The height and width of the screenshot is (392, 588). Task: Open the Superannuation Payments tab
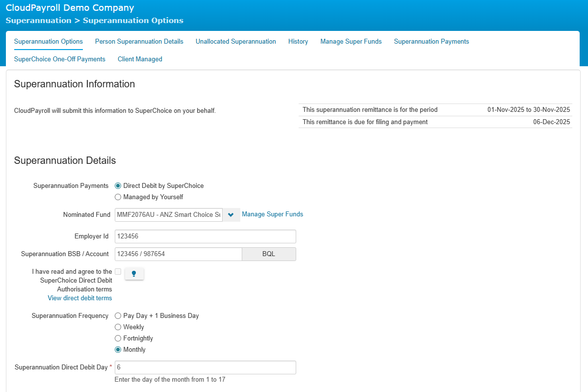(x=431, y=42)
